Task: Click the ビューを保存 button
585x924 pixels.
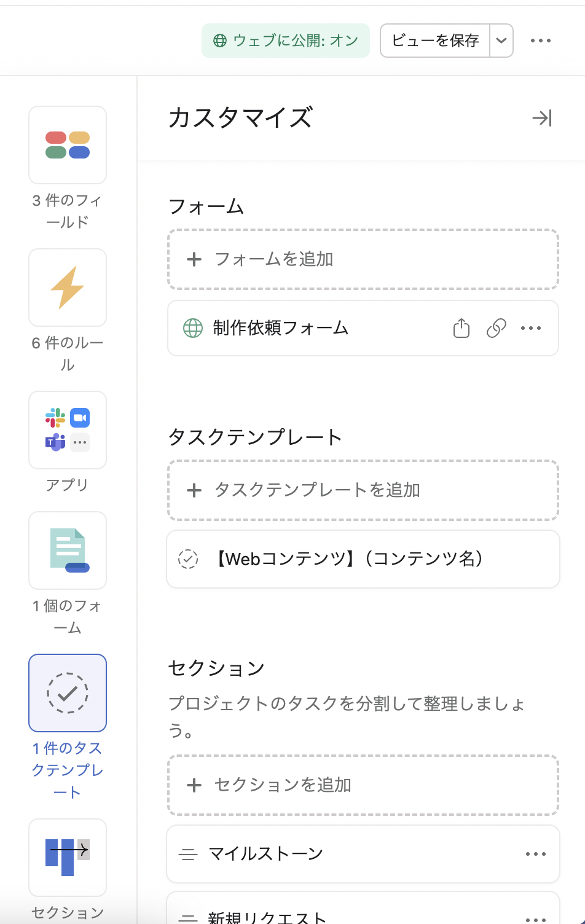Action: (x=435, y=41)
